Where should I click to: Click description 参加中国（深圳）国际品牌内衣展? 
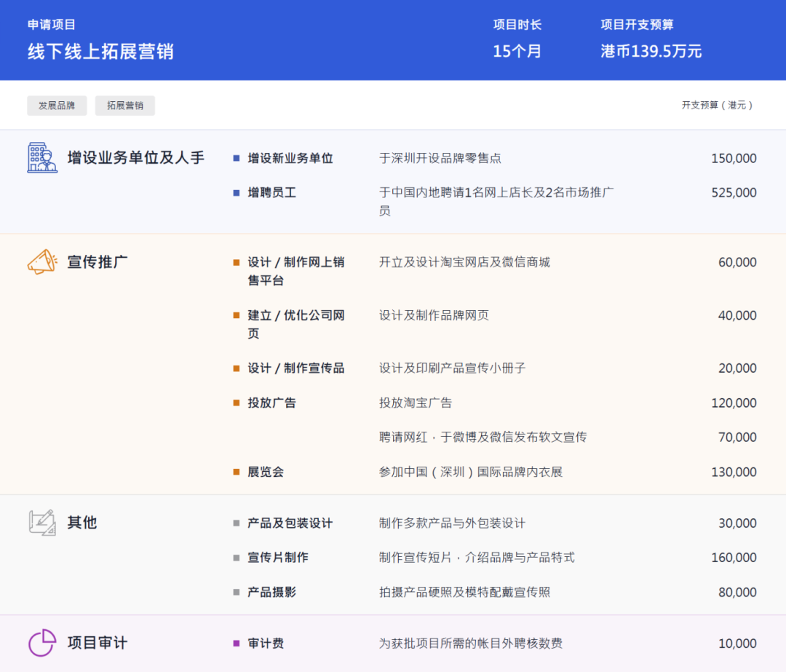[471, 472]
